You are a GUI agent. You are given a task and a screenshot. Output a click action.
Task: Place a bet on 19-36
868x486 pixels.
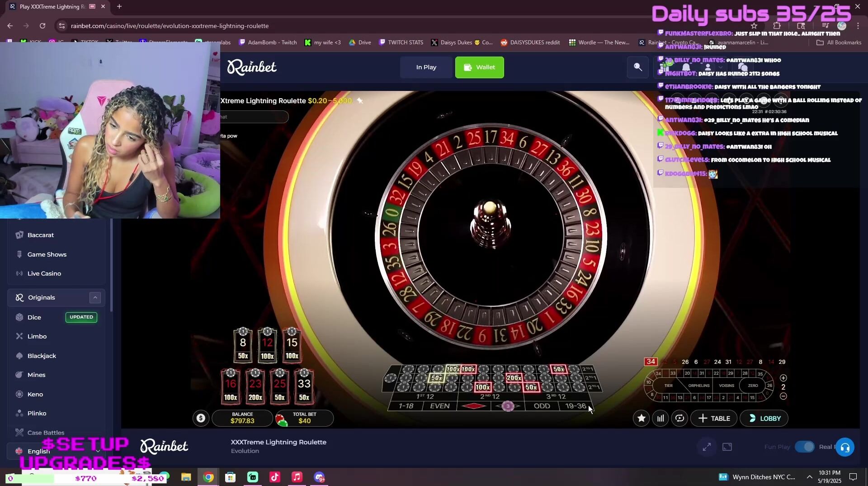coord(576,406)
